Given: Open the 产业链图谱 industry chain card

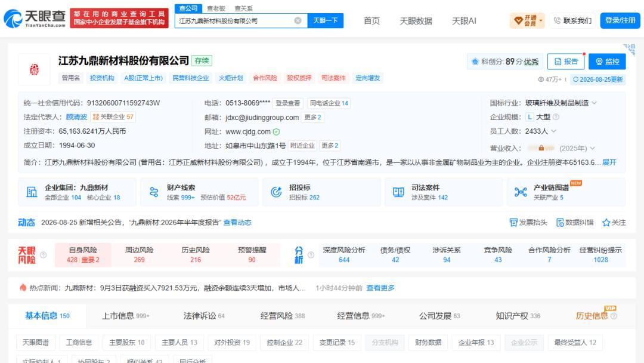Looking at the screenshot, I should tap(566, 192).
